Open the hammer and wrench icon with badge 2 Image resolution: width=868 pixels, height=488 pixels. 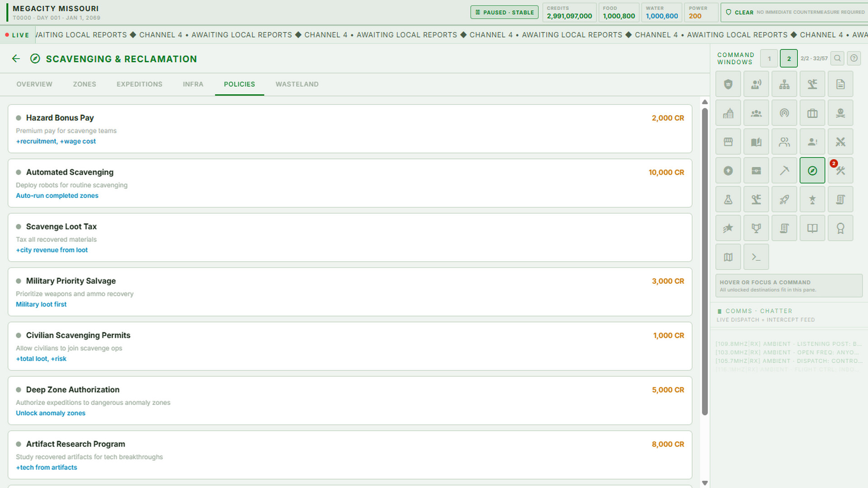(840, 171)
